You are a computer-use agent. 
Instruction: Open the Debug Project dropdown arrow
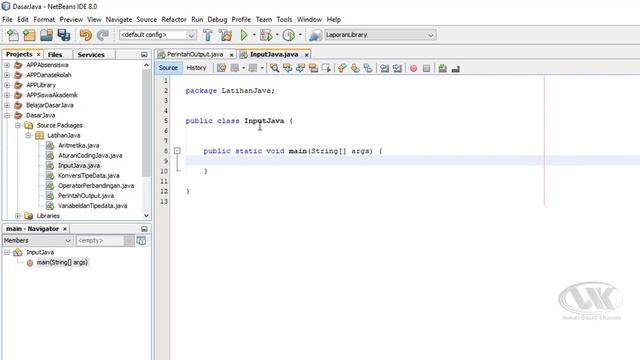[x=277, y=35]
